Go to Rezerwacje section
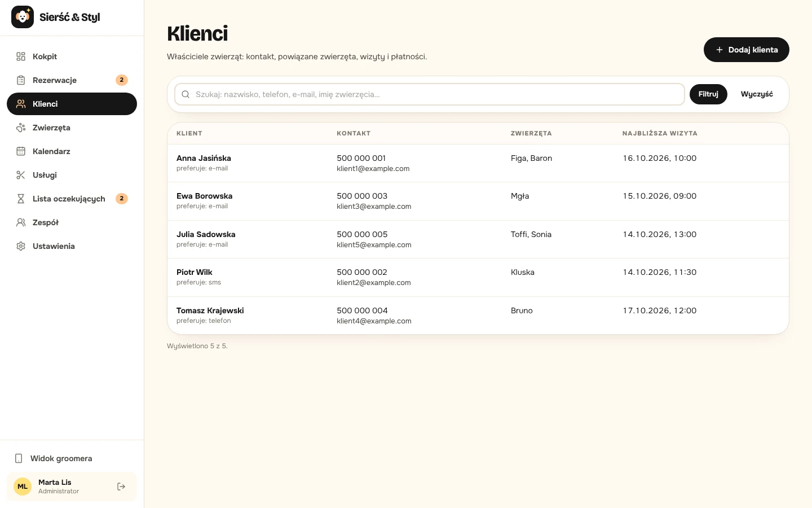 (x=72, y=80)
